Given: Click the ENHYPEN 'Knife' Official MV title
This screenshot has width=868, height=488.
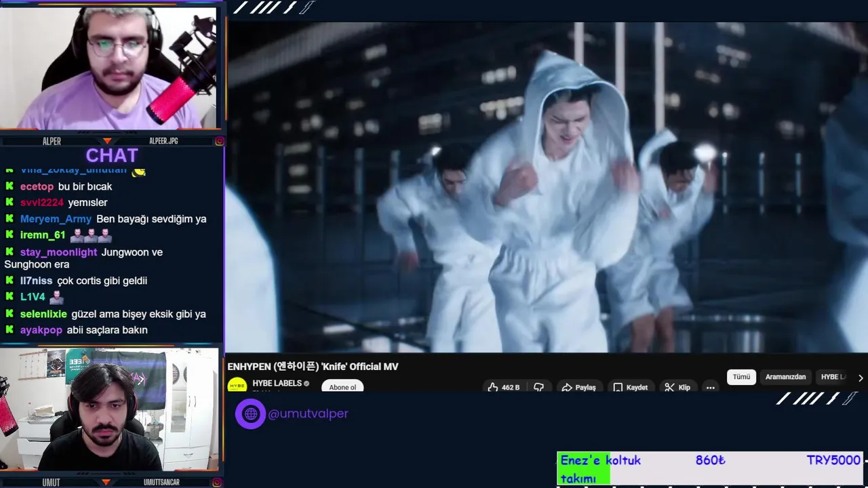Looking at the screenshot, I should (313, 367).
